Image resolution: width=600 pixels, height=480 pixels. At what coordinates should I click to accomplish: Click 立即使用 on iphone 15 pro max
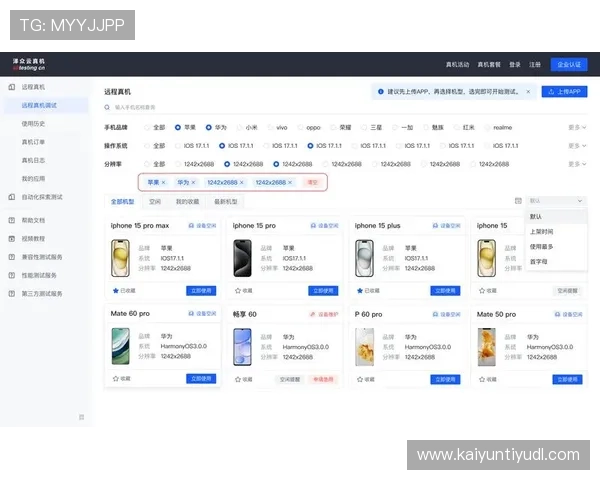[201, 291]
